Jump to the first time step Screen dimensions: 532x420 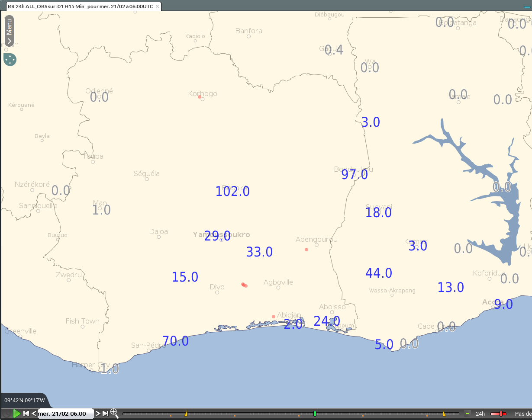tap(26, 414)
